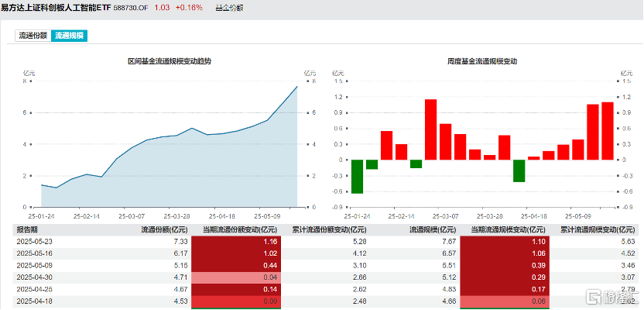
Task: Sort by 累计流通份额变动(亿元) column header
Action: (329, 230)
